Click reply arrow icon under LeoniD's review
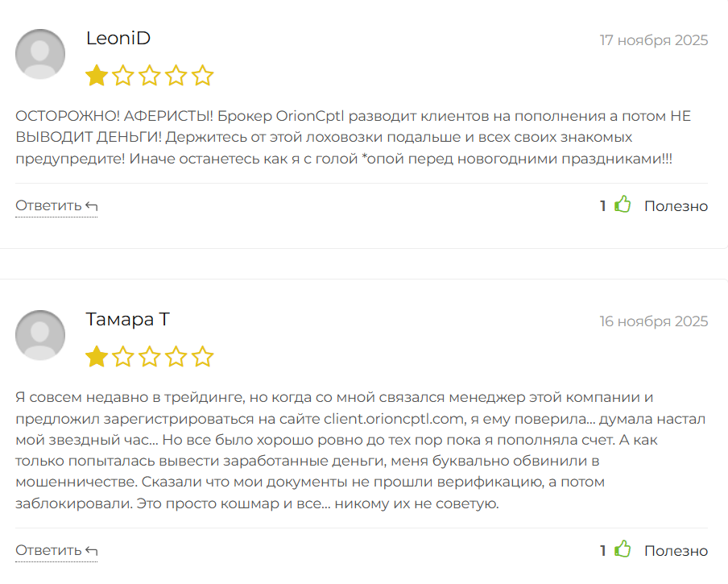Screen dimensions: 728x584 91,206
